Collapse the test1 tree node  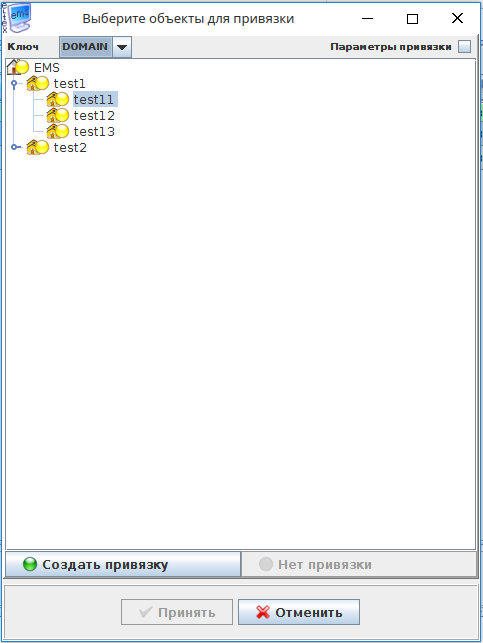[14, 84]
